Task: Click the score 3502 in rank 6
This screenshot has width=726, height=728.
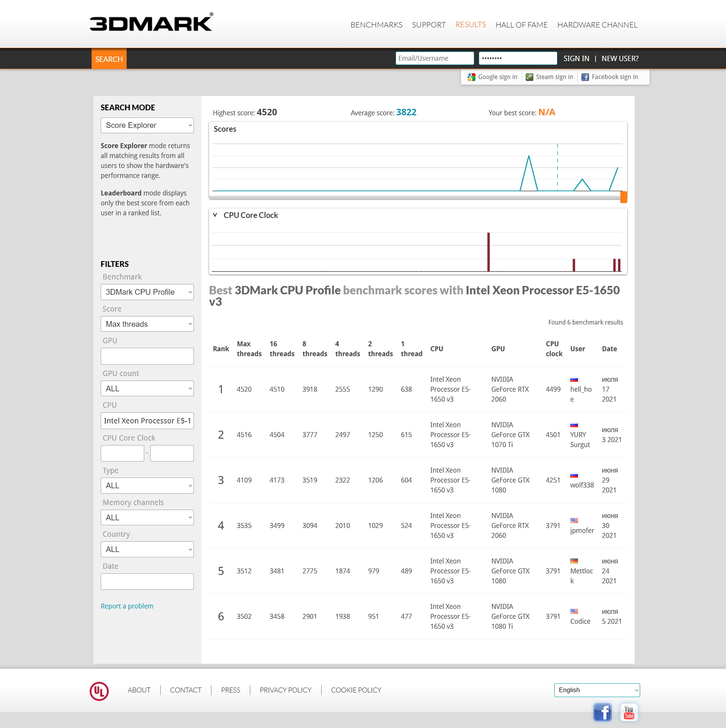Action: tap(244, 617)
